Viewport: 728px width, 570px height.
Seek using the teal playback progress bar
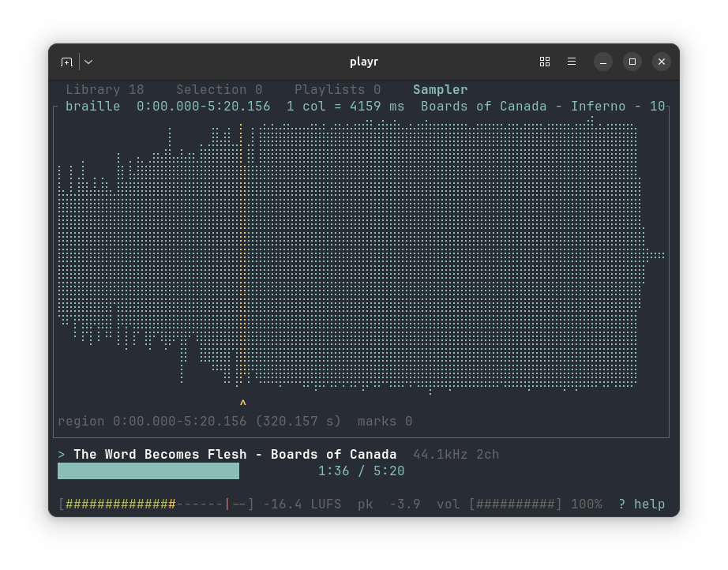(x=148, y=471)
